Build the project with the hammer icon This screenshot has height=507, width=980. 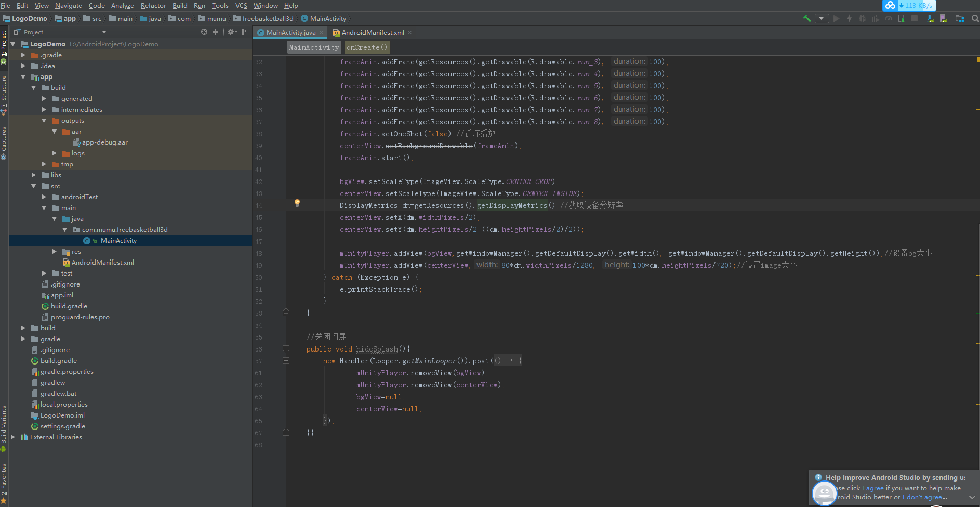pos(807,18)
